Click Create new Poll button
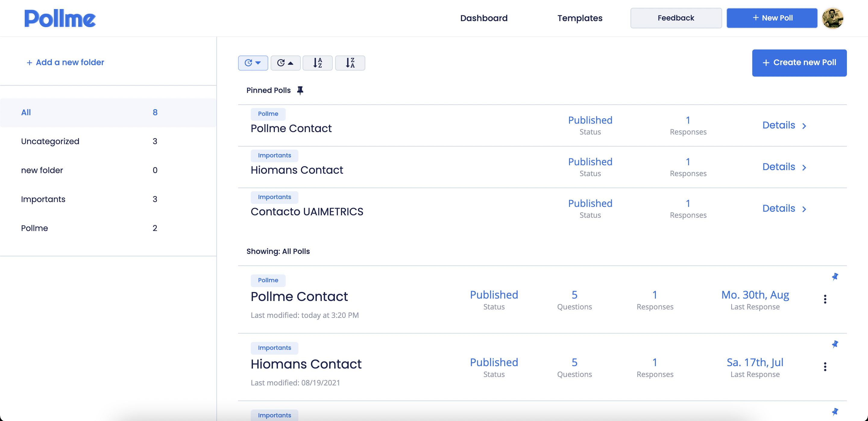This screenshot has width=868, height=421. tap(799, 63)
